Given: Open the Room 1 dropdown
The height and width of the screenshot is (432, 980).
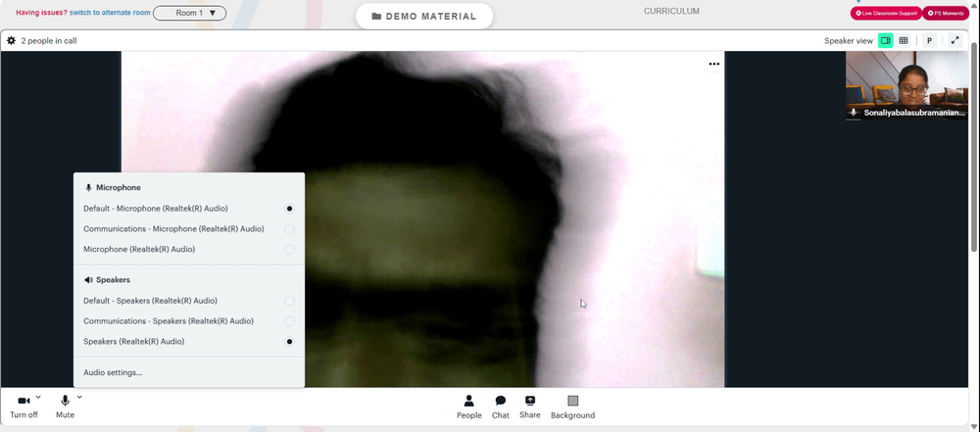Looking at the screenshot, I should [x=189, y=13].
